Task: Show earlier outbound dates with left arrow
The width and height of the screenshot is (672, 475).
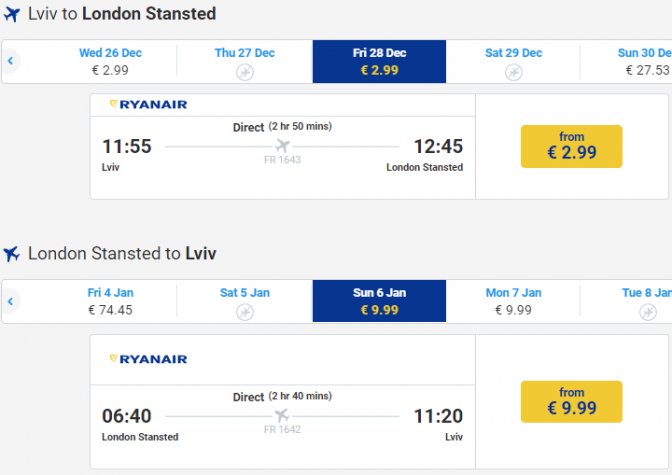Action: [10, 61]
